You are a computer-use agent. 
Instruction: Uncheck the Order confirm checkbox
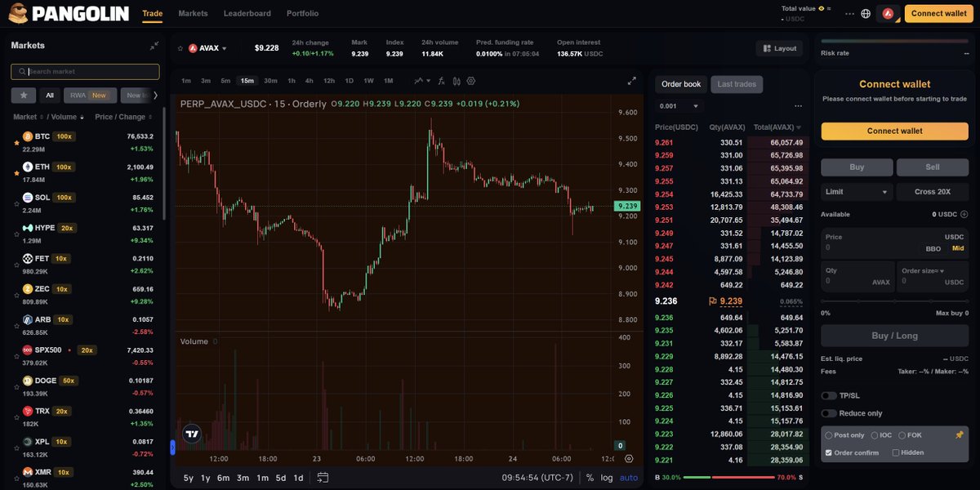click(829, 452)
